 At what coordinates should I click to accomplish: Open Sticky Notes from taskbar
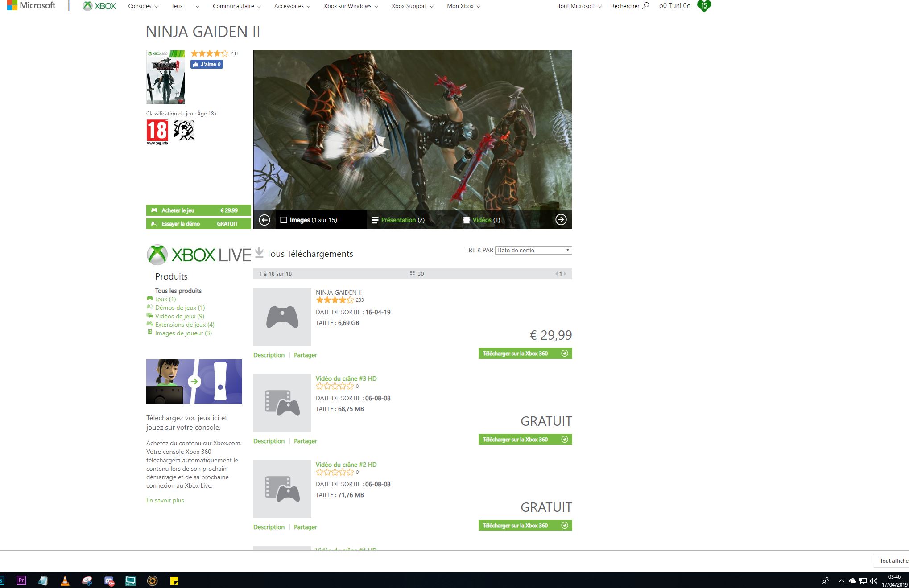pos(174,580)
